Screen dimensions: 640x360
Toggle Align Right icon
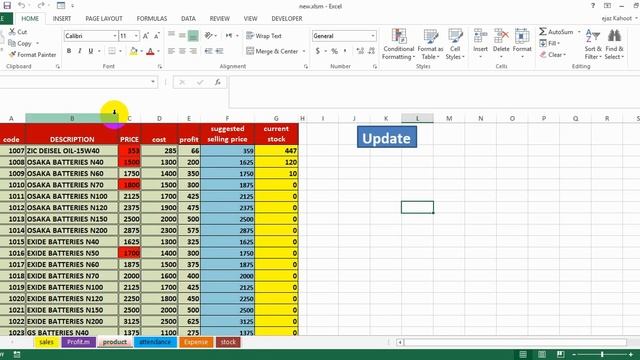193,51
